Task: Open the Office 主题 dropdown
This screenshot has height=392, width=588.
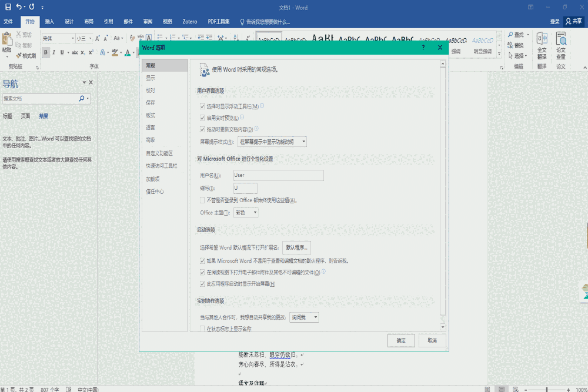Action: pyautogui.click(x=246, y=212)
